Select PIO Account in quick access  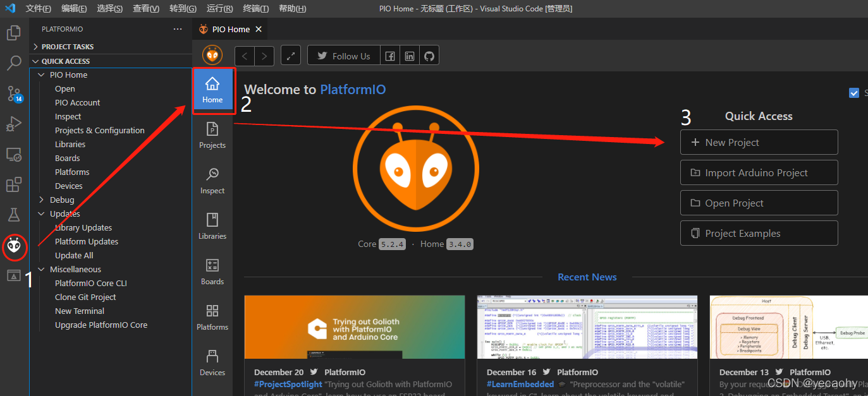click(78, 102)
